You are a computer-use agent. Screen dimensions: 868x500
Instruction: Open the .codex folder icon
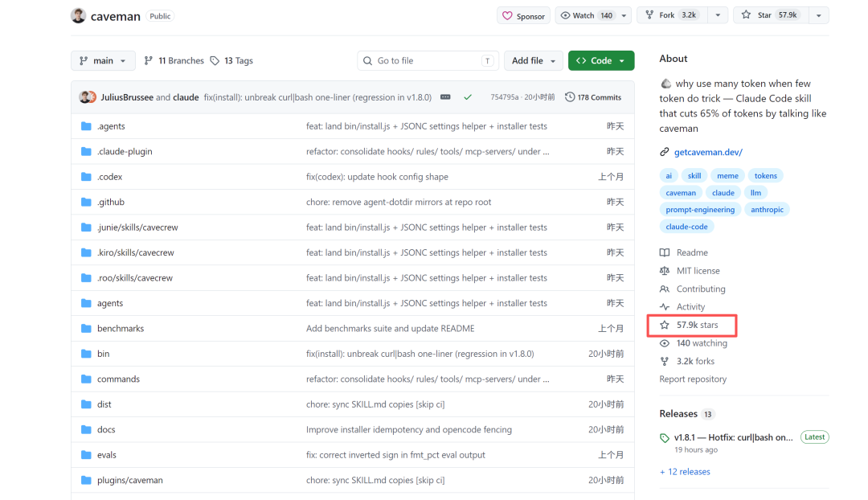86,177
